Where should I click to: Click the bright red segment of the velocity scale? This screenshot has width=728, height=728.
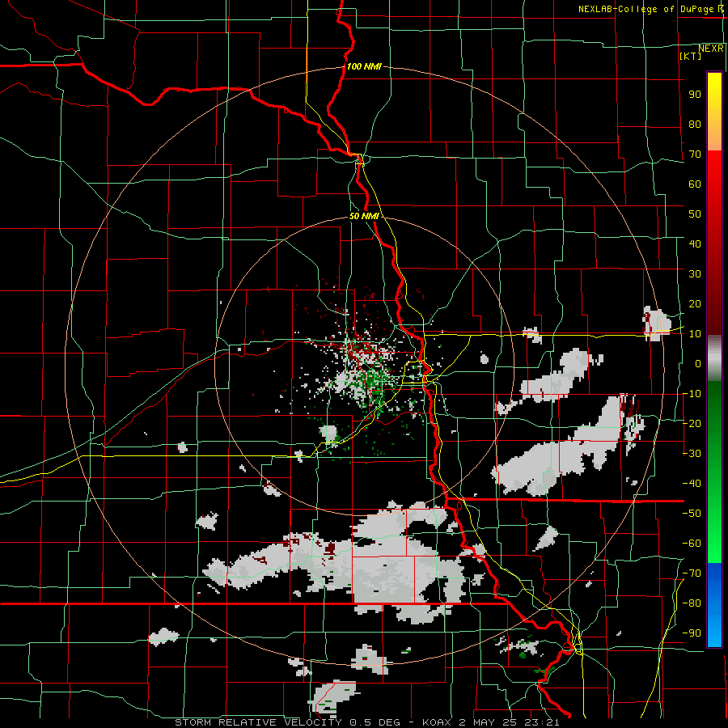(x=714, y=167)
